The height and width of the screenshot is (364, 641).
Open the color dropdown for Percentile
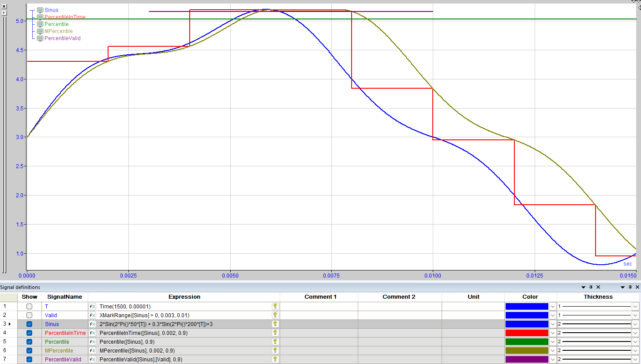[552, 341]
